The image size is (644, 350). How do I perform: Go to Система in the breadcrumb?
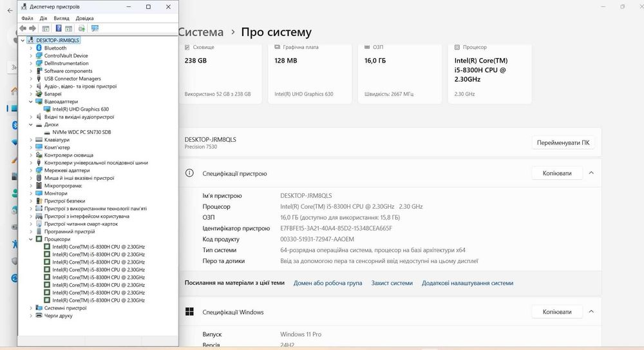pos(201,32)
